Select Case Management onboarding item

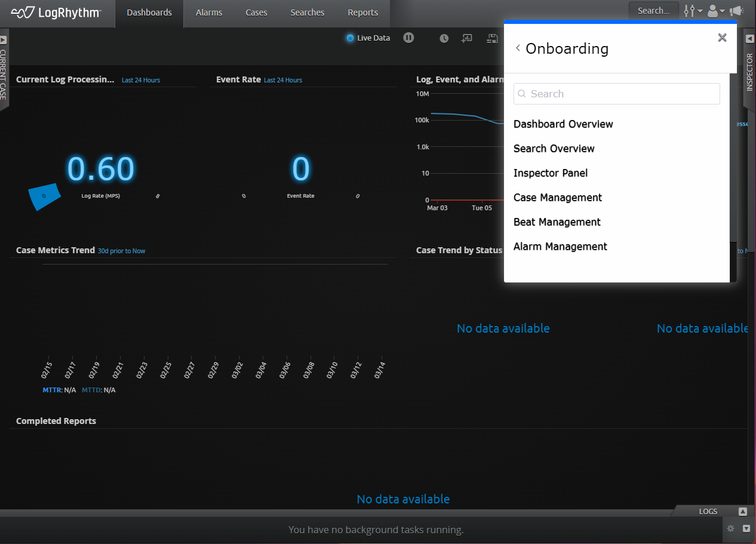click(558, 198)
